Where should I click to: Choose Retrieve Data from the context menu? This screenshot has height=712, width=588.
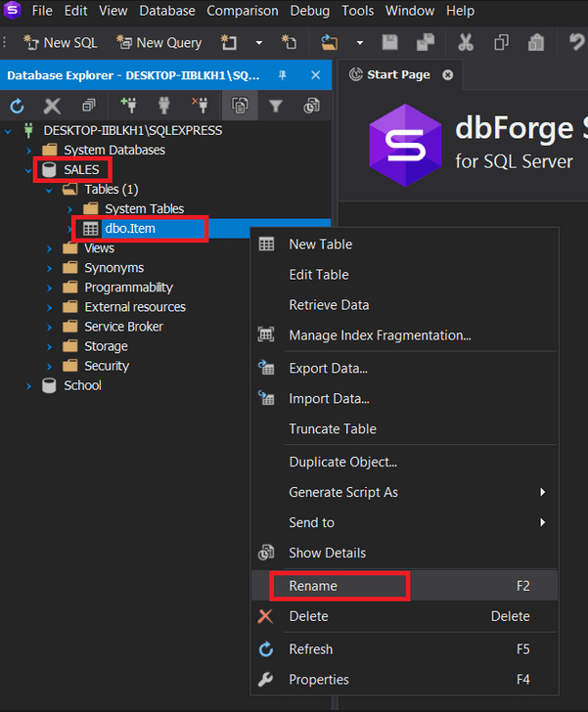(404, 305)
